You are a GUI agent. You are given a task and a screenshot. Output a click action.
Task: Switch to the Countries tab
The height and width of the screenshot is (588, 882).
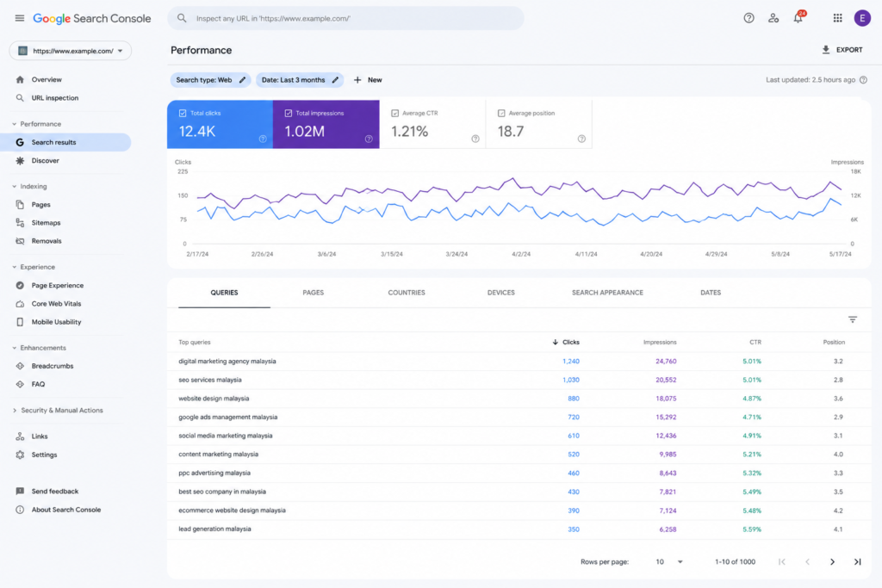pos(407,293)
